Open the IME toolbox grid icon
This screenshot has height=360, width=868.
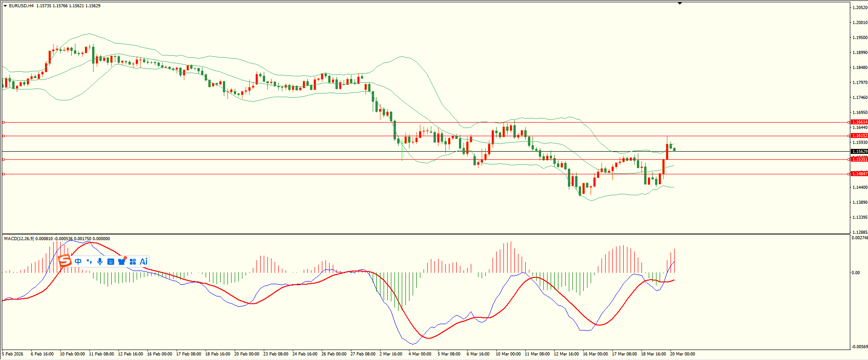133,261
